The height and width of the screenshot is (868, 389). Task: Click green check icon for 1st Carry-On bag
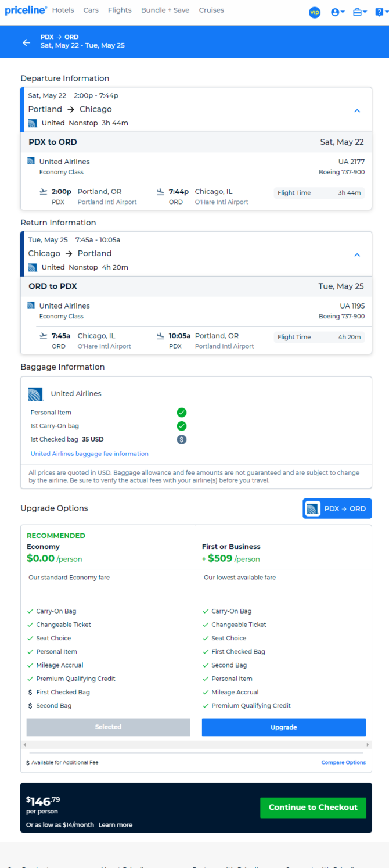click(x=182, y=426)
